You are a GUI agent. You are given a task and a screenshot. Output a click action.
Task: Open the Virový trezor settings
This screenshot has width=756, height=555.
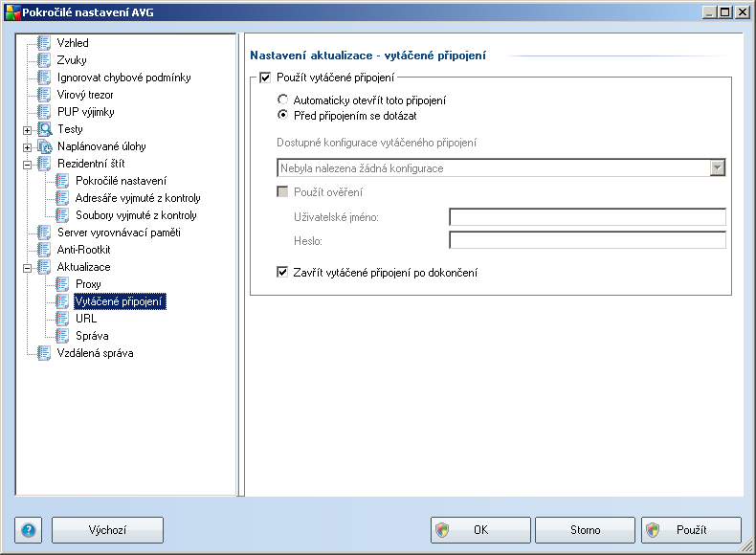[85, 95]
